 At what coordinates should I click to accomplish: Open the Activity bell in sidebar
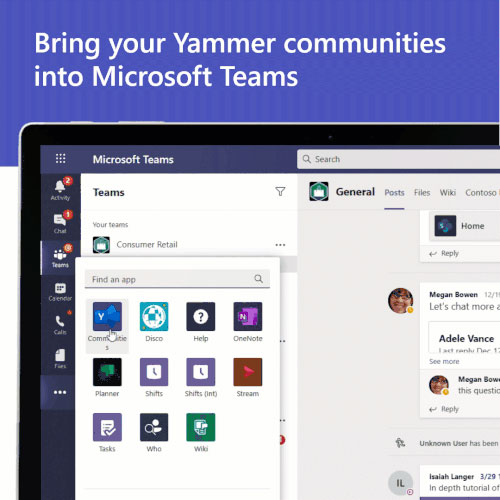tap(60, 189)
